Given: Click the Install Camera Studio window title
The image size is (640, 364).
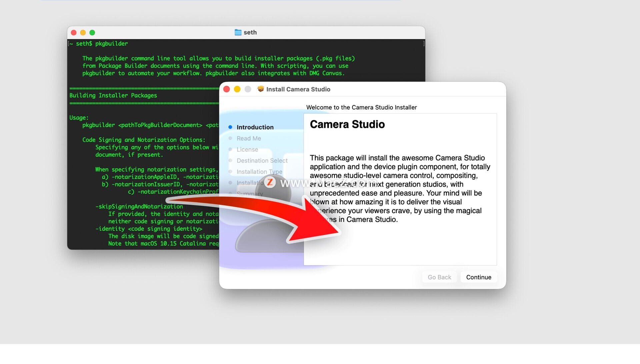Looking at the screenshot, I should [298, 89].
